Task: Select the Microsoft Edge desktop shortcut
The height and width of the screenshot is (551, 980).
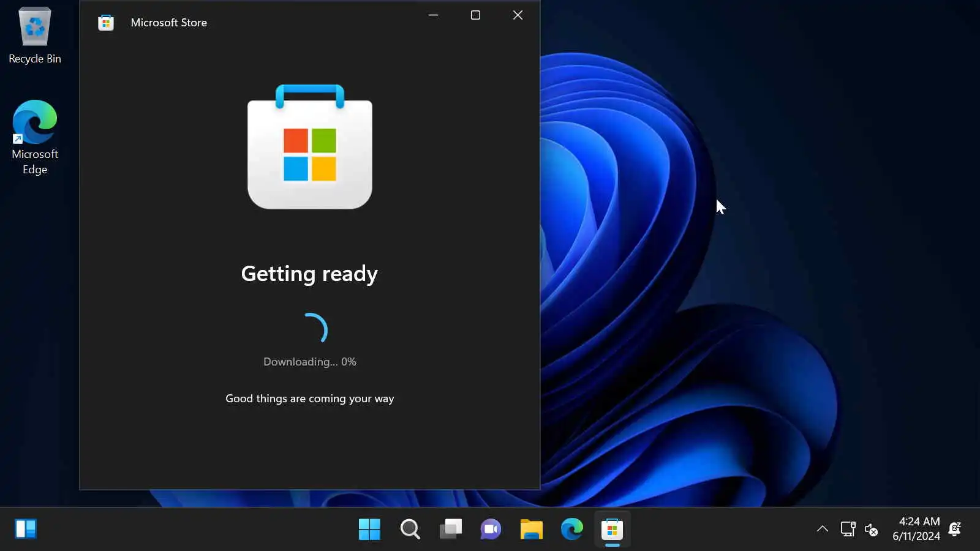Action: point(35,138)
